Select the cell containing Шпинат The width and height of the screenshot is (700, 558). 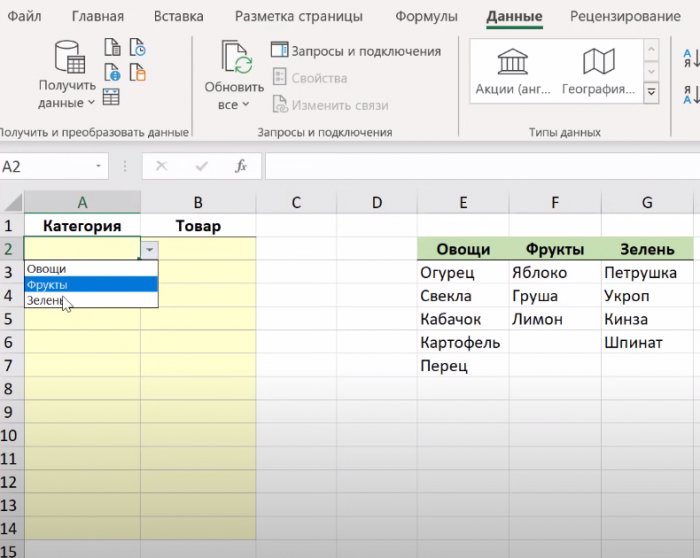pos(647,342)
